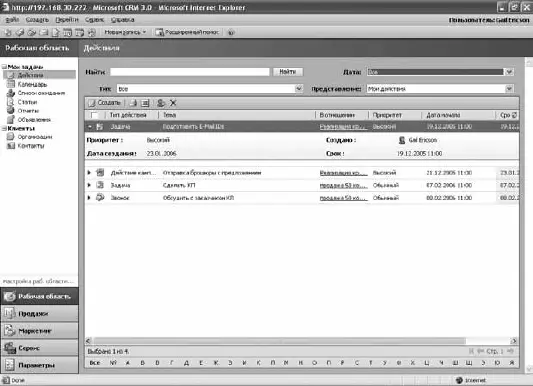This screenshot has width=533, height=386.
Task: Open Календарь in the left navigation
Action: 32,84
